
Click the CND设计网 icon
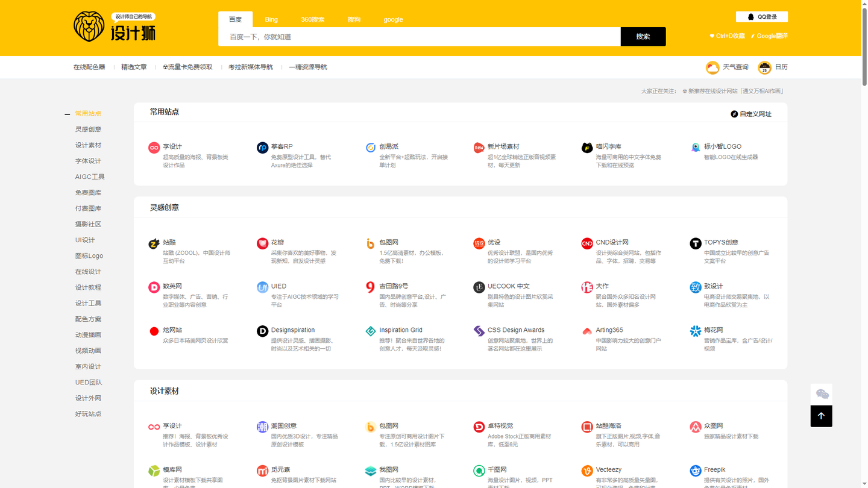587,243
